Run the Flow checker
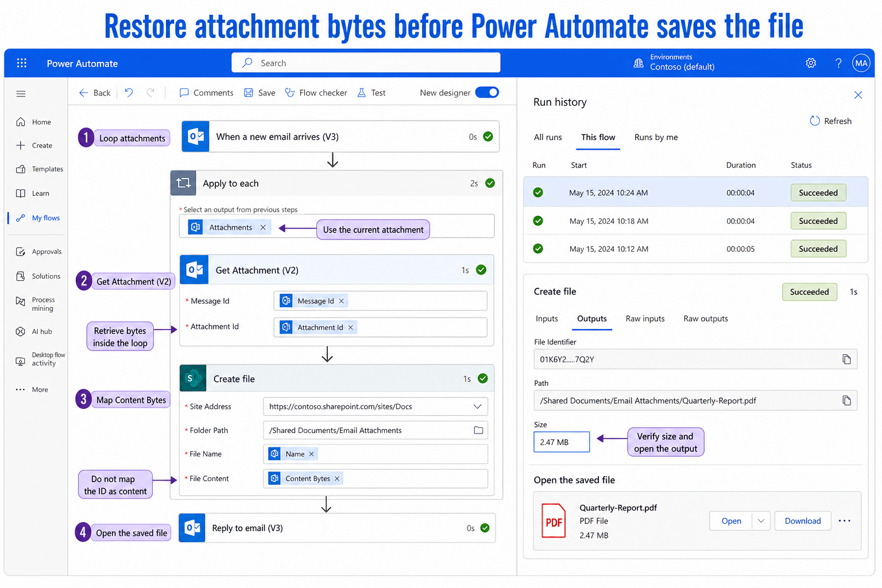882x588 pixels. pos(316,93)
